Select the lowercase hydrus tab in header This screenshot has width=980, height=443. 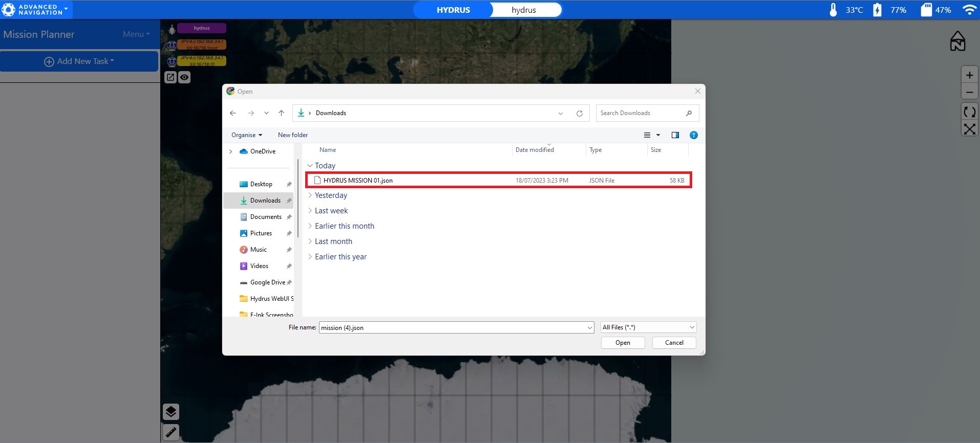pyautogui.click(x=524, y=10)
